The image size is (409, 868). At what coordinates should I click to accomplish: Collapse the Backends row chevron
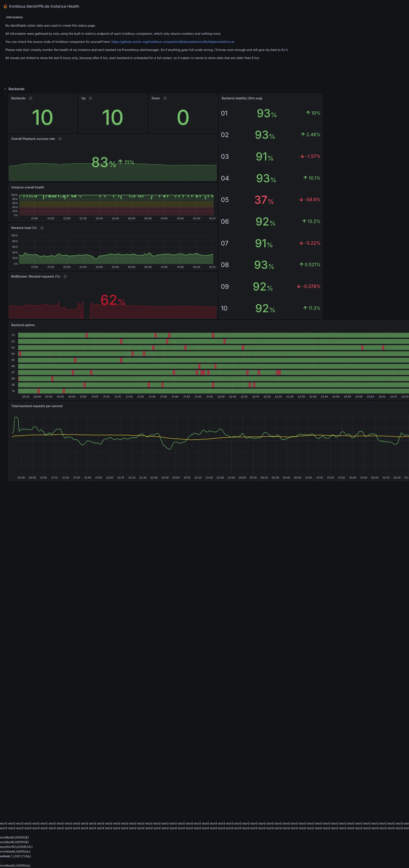point(5,89)
